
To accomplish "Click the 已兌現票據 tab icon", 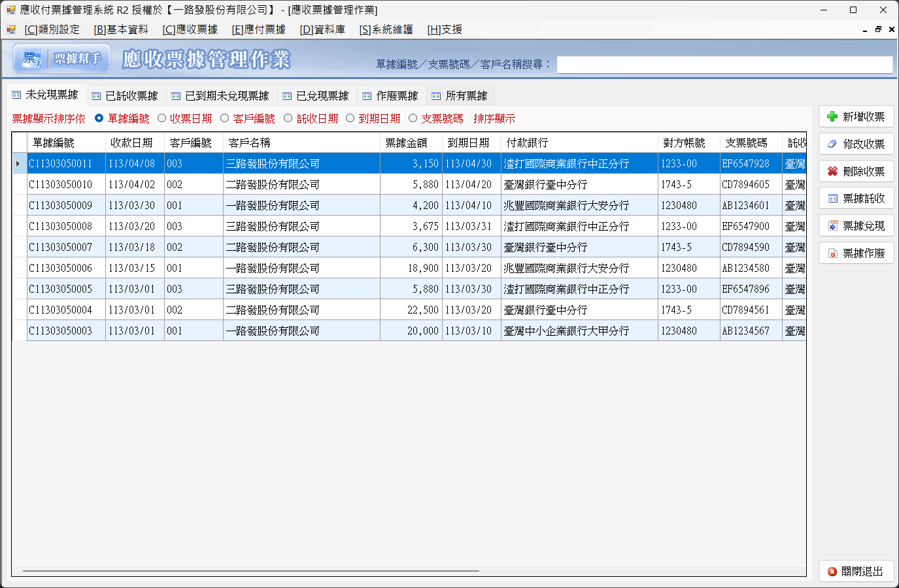I will click(287, 96).
